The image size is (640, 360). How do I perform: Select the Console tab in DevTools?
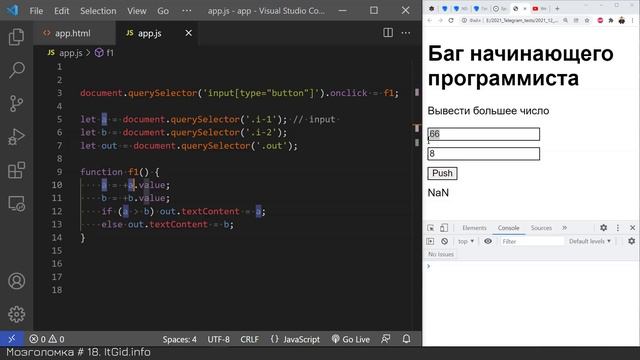point(509,228)
